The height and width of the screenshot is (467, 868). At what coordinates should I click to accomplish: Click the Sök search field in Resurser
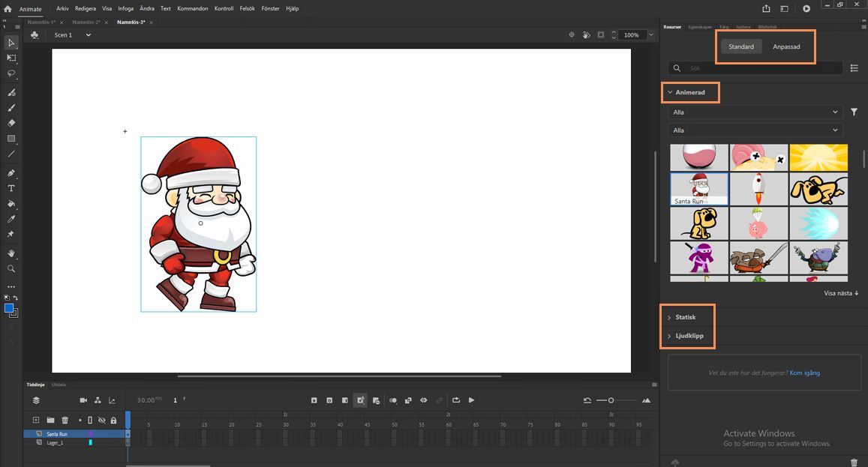pos(755,68)
